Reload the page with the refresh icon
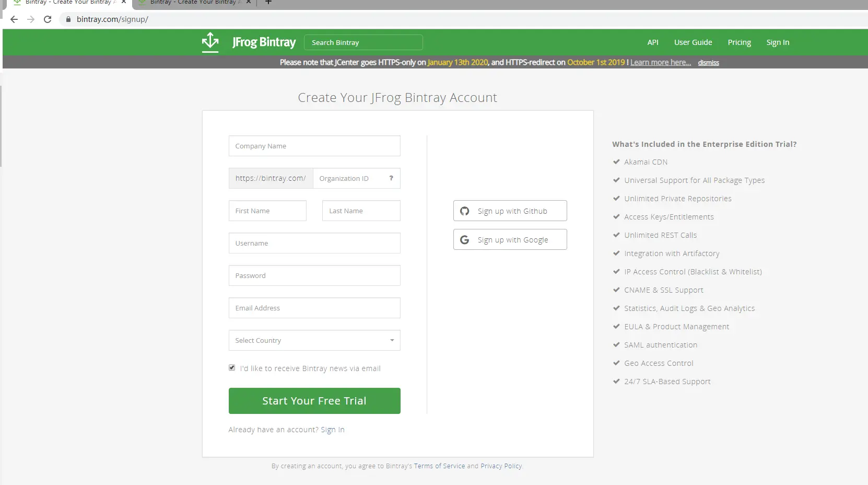The image size is (868, 485). click(x=48, y=19)
